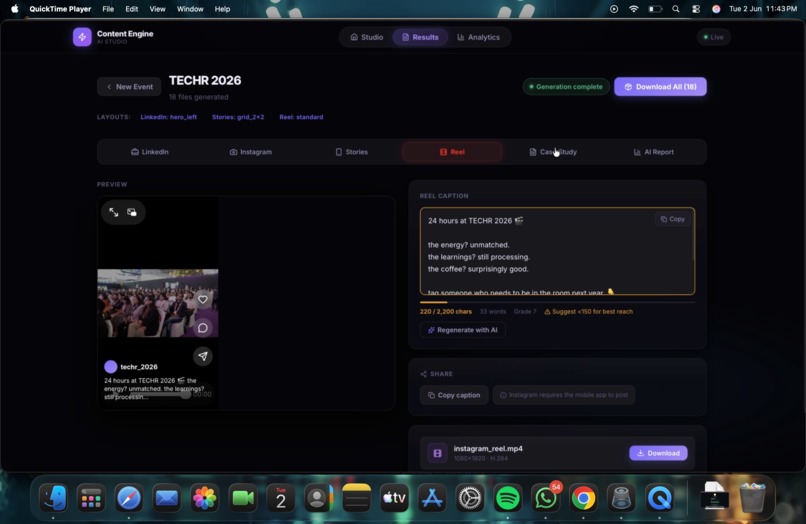This screenshot has width=806, height=524.
Task: Open Mail from the Dock
Action: [167, 498]
